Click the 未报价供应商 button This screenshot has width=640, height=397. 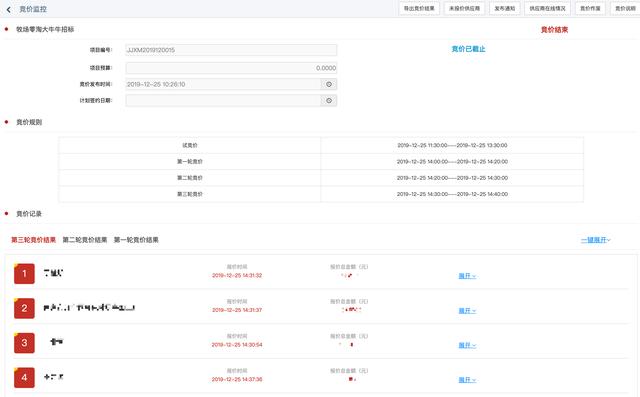pos(464,9)
